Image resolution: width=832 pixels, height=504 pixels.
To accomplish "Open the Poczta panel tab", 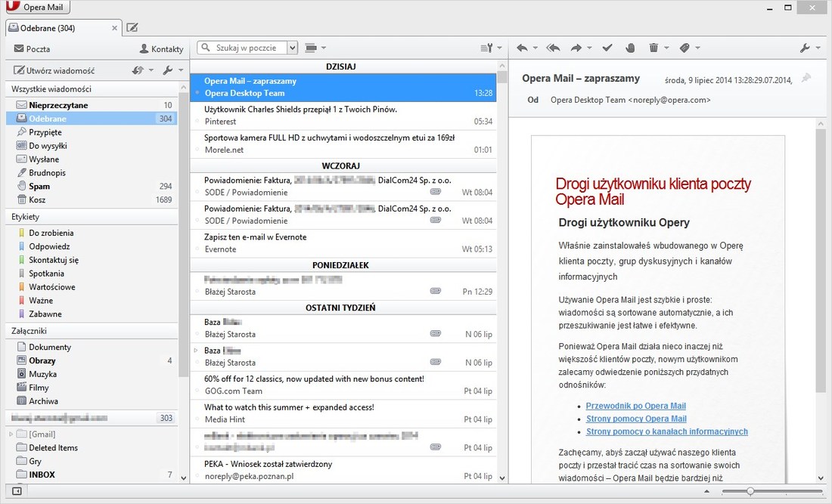I will click(33, 49).
